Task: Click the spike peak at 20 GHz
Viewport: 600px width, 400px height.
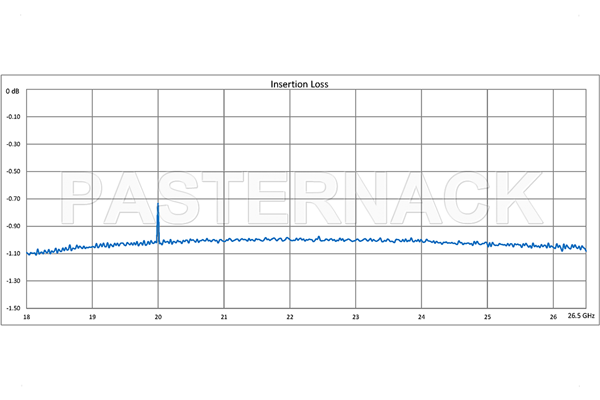Action: [158, 206]
